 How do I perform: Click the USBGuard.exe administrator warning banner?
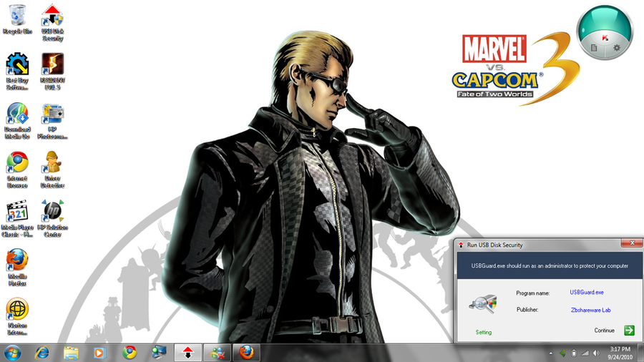coord(550,265)
